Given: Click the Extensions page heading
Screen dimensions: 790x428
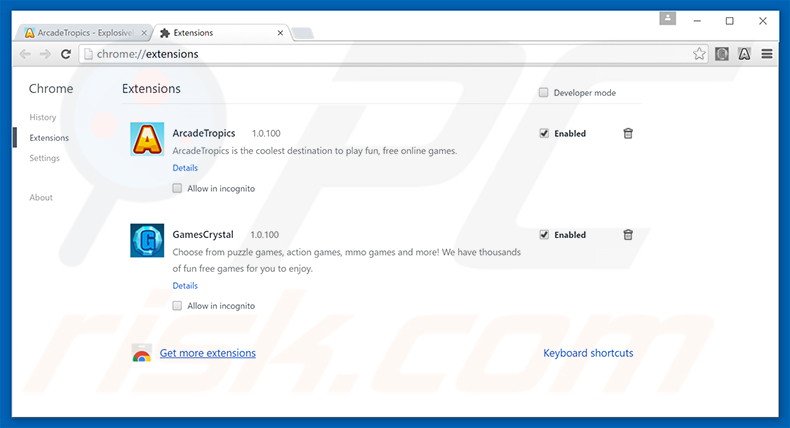Looking at the screenshot, I should click(151, 89).
